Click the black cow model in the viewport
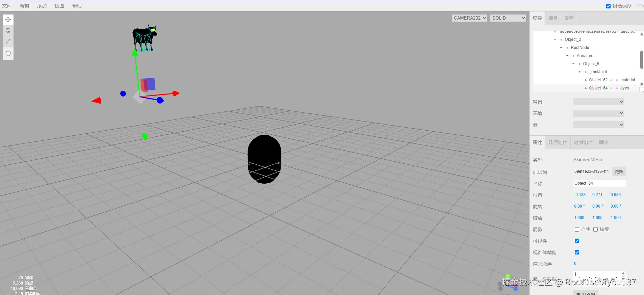The image size is (644, 295). [145, 38]
